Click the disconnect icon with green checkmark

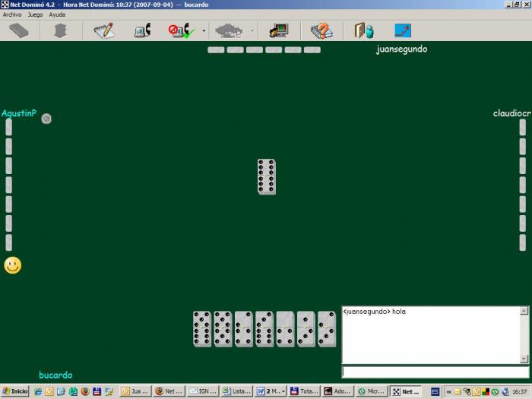click(181, 30)
